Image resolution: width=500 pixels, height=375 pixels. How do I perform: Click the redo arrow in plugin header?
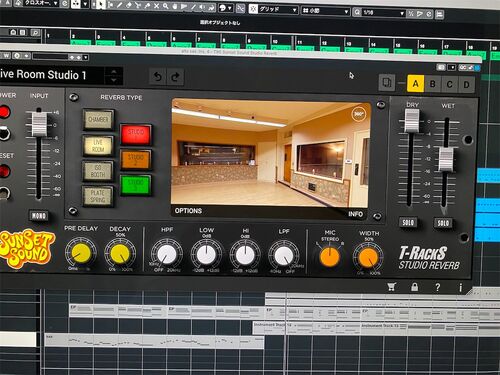(176, 77)
